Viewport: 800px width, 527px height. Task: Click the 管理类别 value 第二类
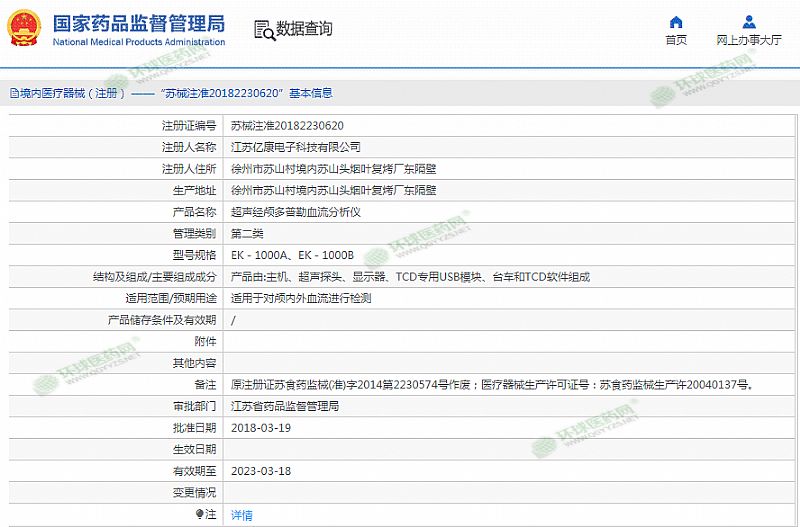pos(247,233)
